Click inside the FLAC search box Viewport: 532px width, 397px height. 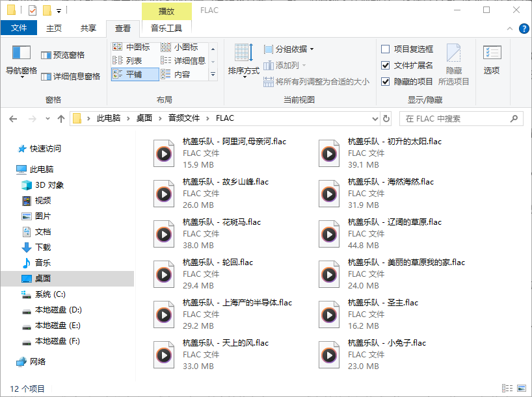point(455,118)
